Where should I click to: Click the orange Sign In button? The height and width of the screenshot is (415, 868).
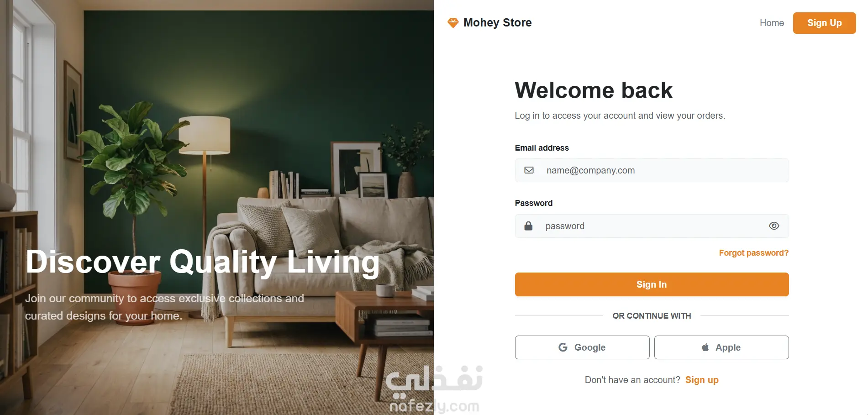[652, 284]
